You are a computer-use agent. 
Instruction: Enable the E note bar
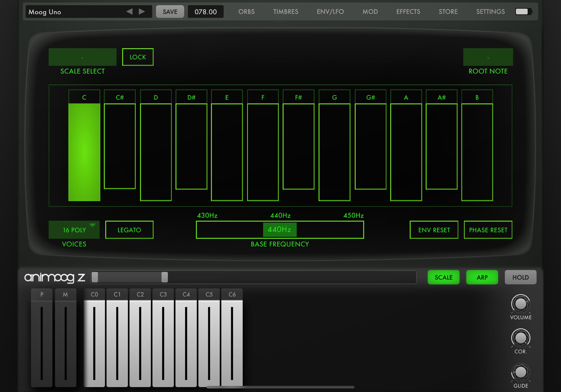coord(227,152)
